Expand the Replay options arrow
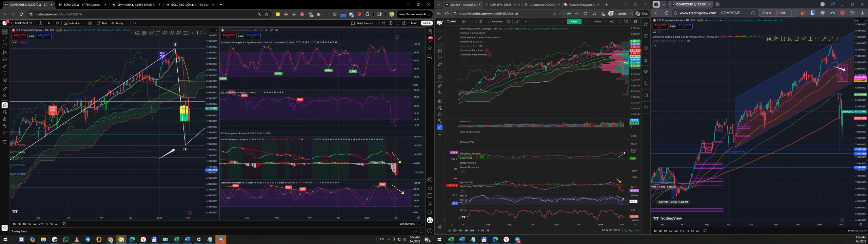Screen dimensions: 868x244 (x=127, y=23)
